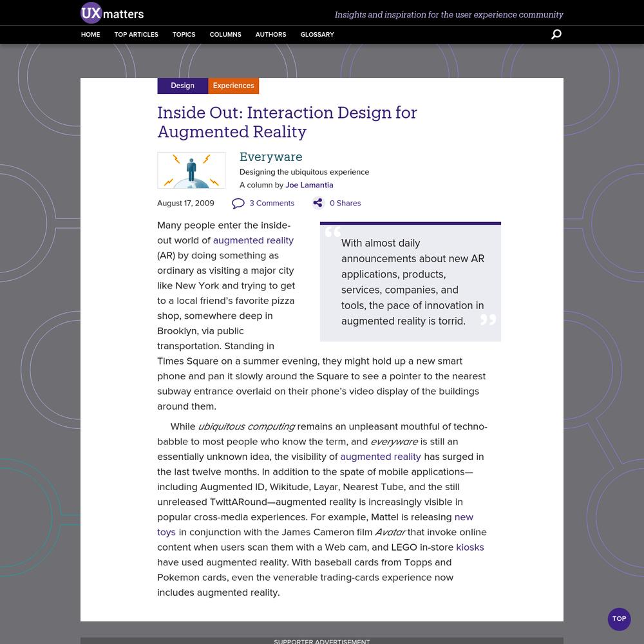This screenshot has height=644, width=644.
Task: Click the pull quote about torrid innovation
Action: tap(410, 282)
